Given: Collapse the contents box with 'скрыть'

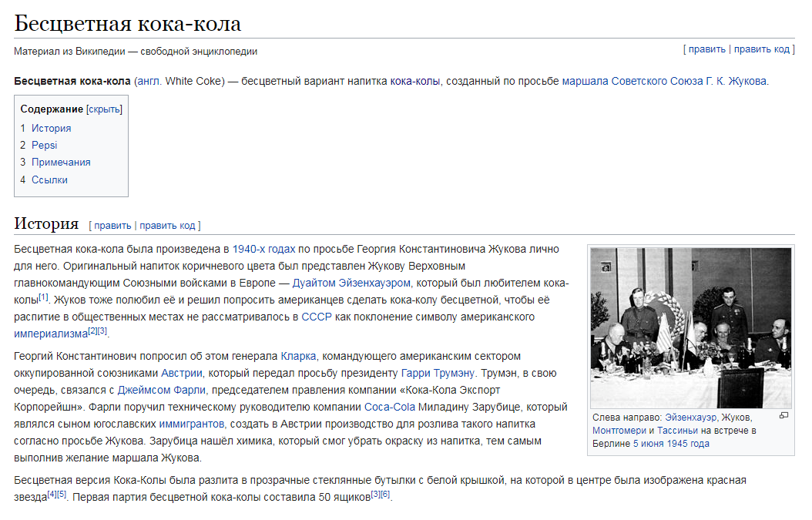Looking at the screenshot, I should (x=105, y=109).
